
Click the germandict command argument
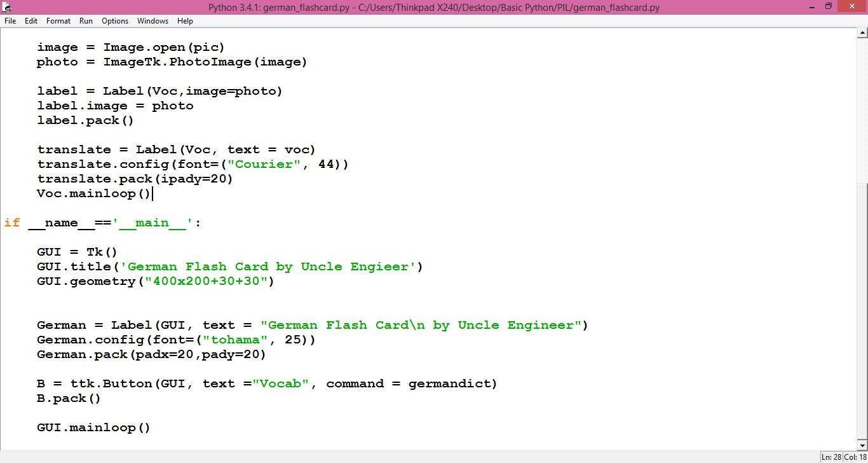449,384
